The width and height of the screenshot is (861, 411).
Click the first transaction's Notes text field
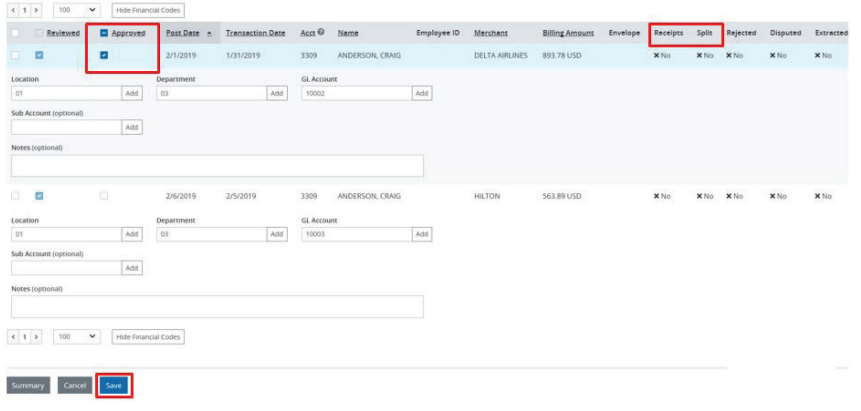tap(217, 165)
